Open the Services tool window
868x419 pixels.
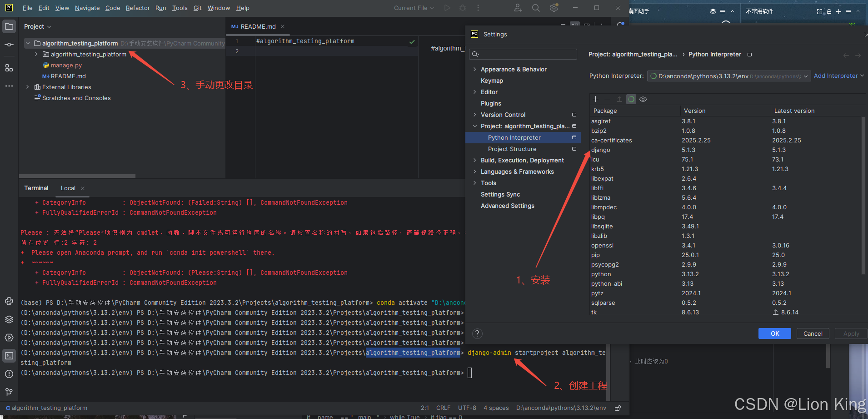9,338
